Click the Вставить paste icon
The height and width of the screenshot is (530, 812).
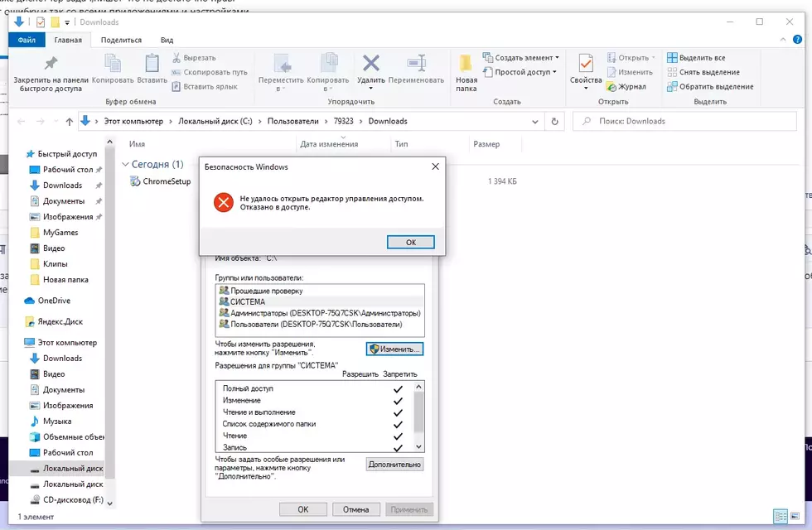[x=152, y=63]
